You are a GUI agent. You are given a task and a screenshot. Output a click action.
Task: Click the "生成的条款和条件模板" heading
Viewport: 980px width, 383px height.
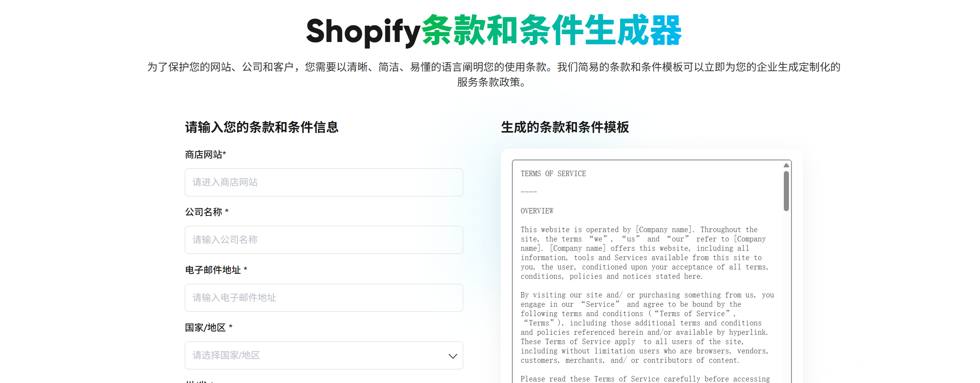(x=565, y=127)
